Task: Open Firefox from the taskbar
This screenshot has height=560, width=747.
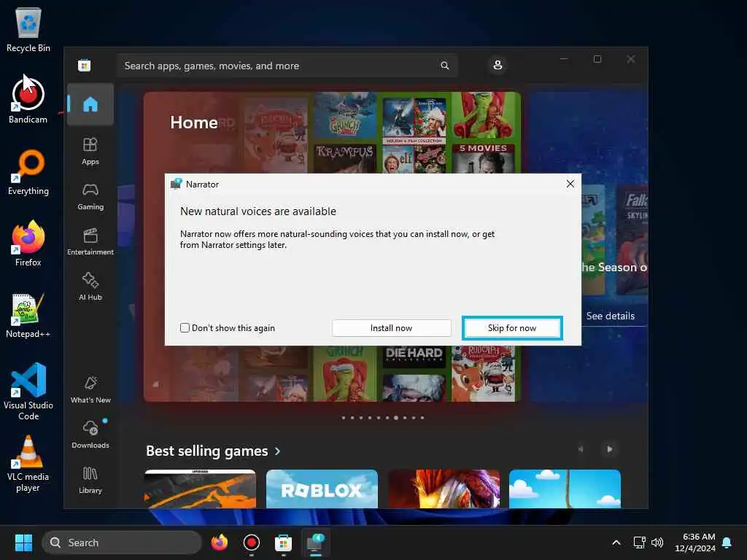Action: [x=219, y=542]
